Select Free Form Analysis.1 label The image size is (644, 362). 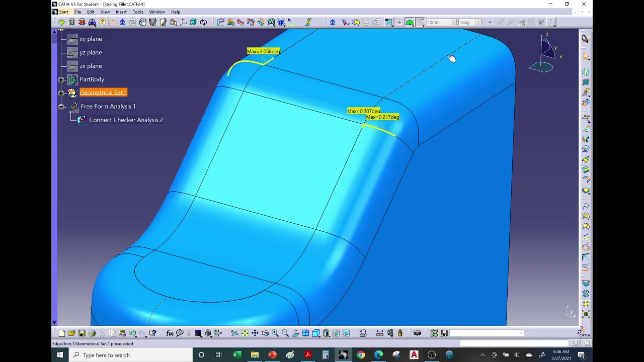(108, 106)
